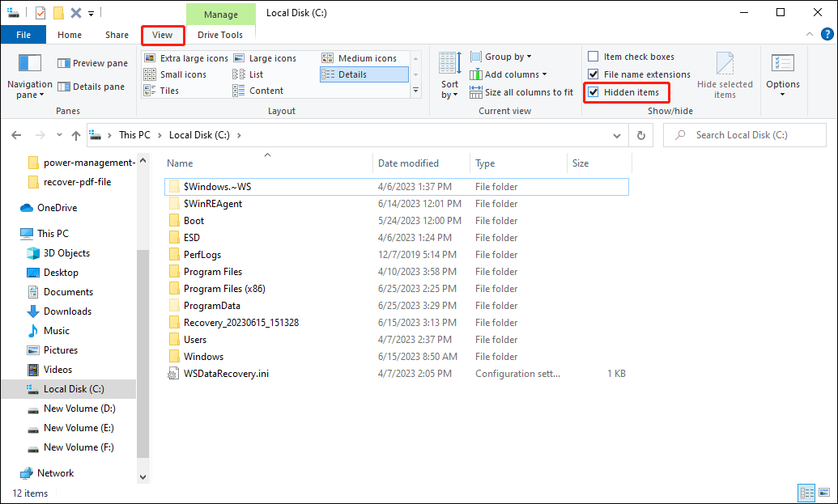This screenshot has width=838, height=504.
Task: Click the Properties quick access icon
Action: 40,13
